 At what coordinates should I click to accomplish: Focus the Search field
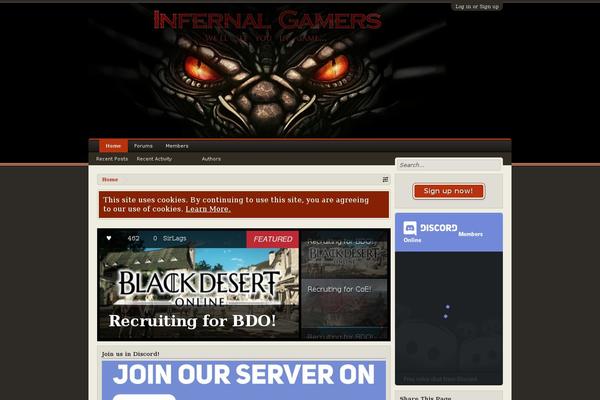click(x=448, y=165)
